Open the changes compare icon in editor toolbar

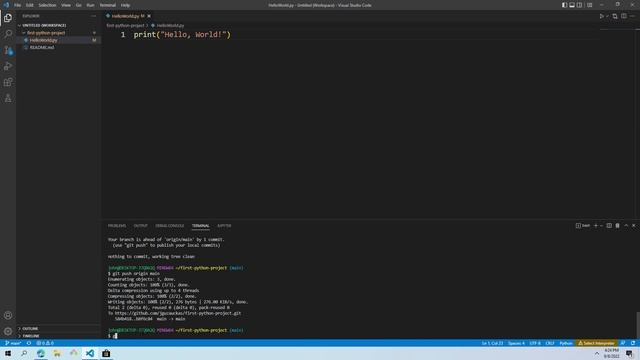click(615, 16)
